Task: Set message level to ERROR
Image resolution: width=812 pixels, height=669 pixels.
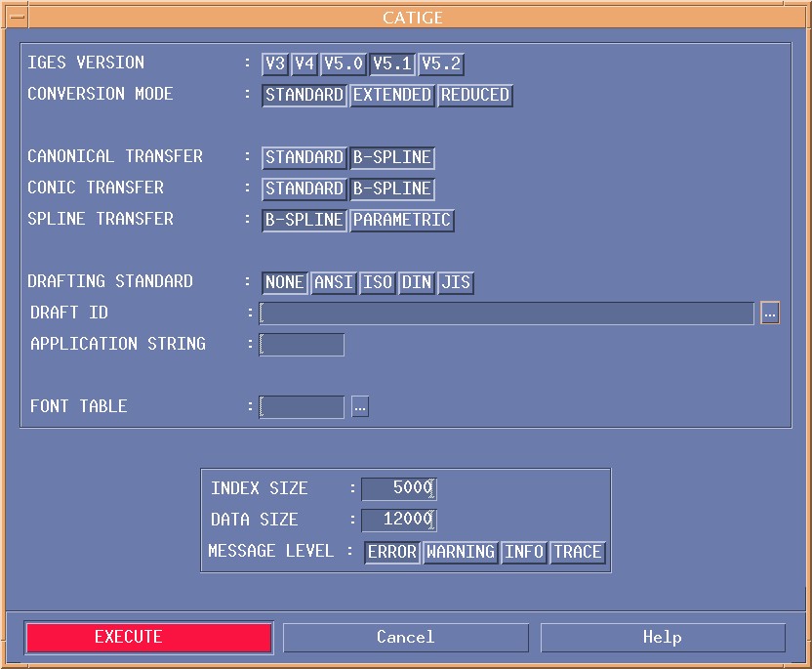Action: [392, 552]
